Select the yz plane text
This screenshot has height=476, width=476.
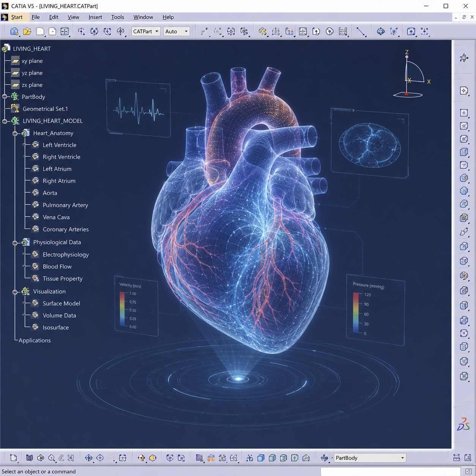(32, 73)
